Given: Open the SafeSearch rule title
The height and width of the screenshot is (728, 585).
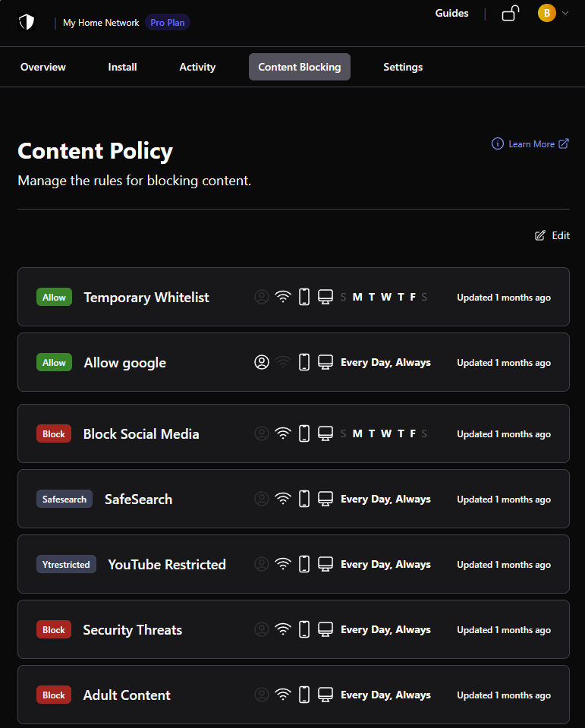Looking at the screenshot, I should coord(138,499).
